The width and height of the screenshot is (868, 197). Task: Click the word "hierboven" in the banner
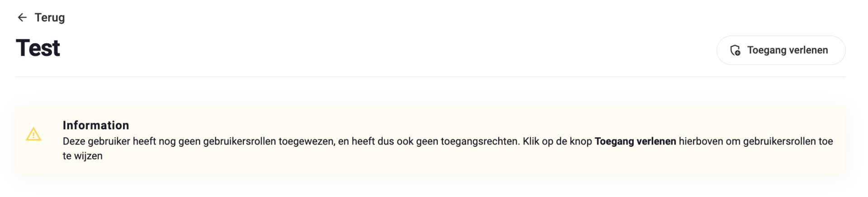[701, 141]
